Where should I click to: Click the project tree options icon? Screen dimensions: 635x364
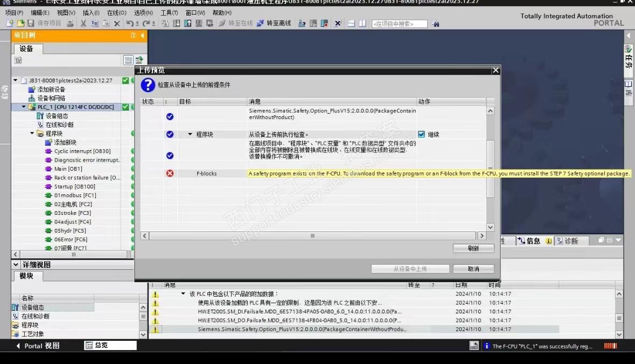(139, 60)
